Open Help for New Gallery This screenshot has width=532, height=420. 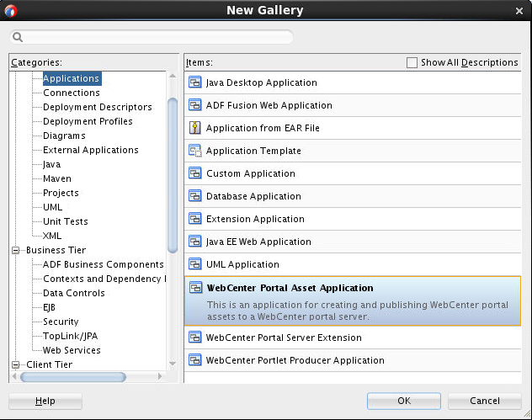tap(45, 401)
